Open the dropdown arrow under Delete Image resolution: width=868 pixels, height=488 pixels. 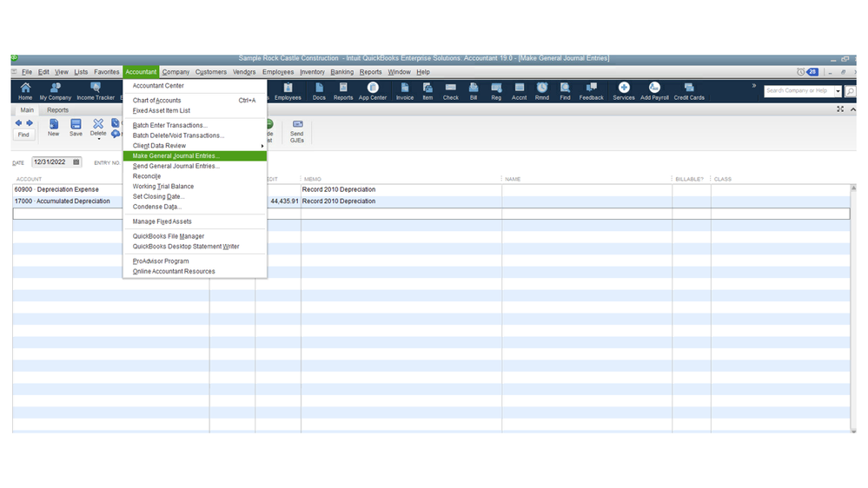[98, 139]
